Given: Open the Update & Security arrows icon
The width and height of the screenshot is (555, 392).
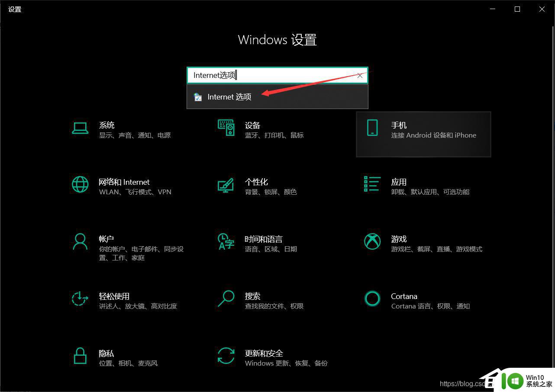Looking at the screenshot, I should (x=226, y=356).
